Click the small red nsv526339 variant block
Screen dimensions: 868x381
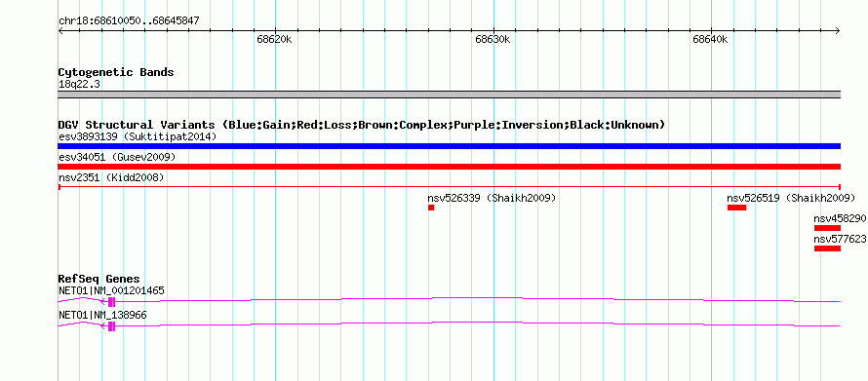coord(431,208)
